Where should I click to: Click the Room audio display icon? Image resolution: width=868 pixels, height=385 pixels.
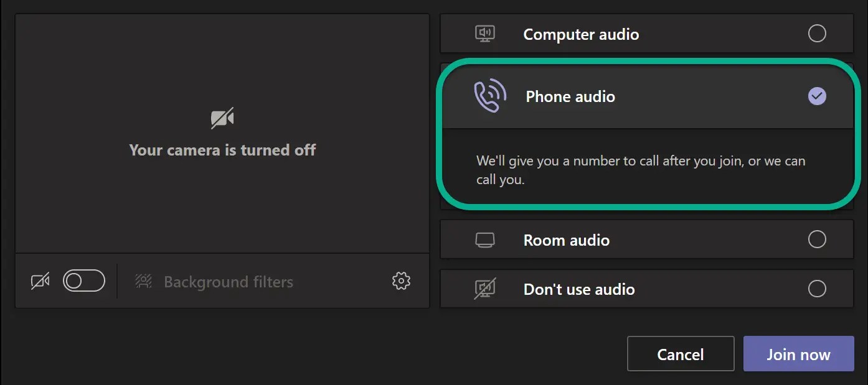pyautogui.click(x=484, y=239)
